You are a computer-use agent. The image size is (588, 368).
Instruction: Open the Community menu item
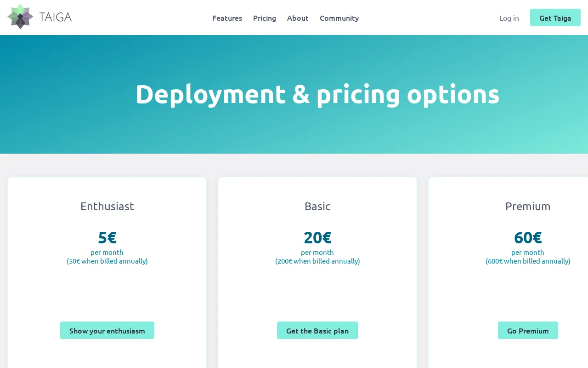point(339,18)
